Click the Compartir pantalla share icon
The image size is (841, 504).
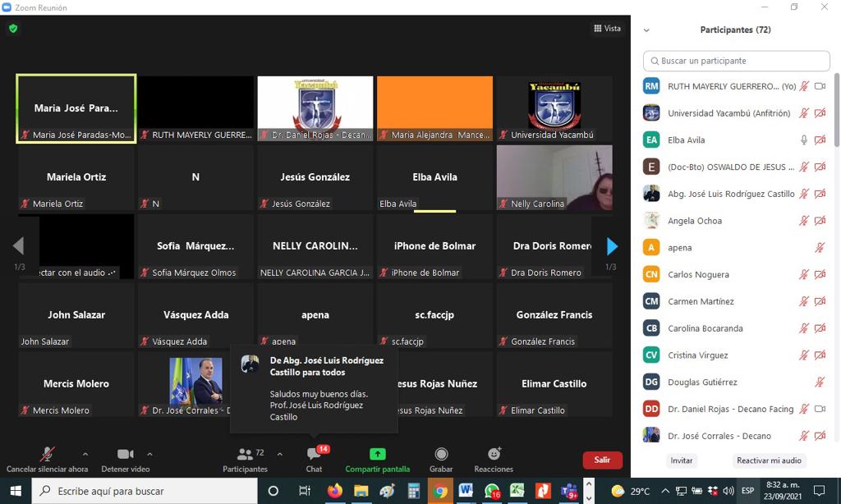click(x=377, y=455)
